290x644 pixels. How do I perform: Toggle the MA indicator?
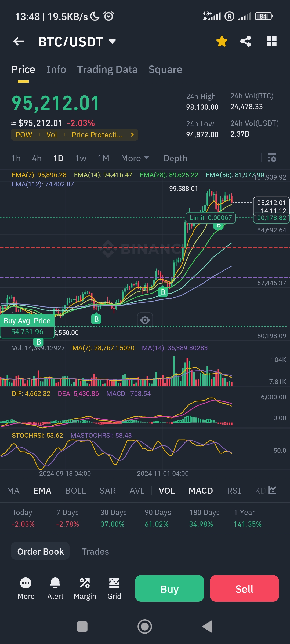click(x=13, y=491)
